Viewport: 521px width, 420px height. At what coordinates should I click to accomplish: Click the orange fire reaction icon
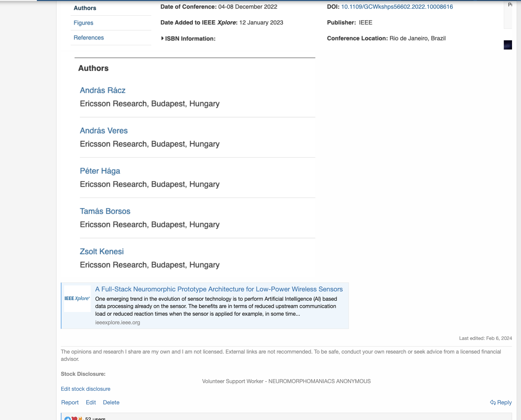click(80, 418)
